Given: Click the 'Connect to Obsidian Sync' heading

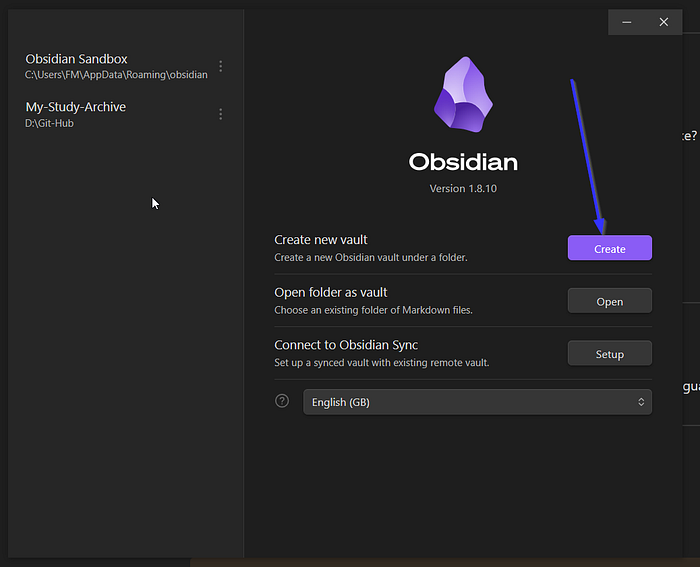Looking at the screenshot, I should pos(346,345).
